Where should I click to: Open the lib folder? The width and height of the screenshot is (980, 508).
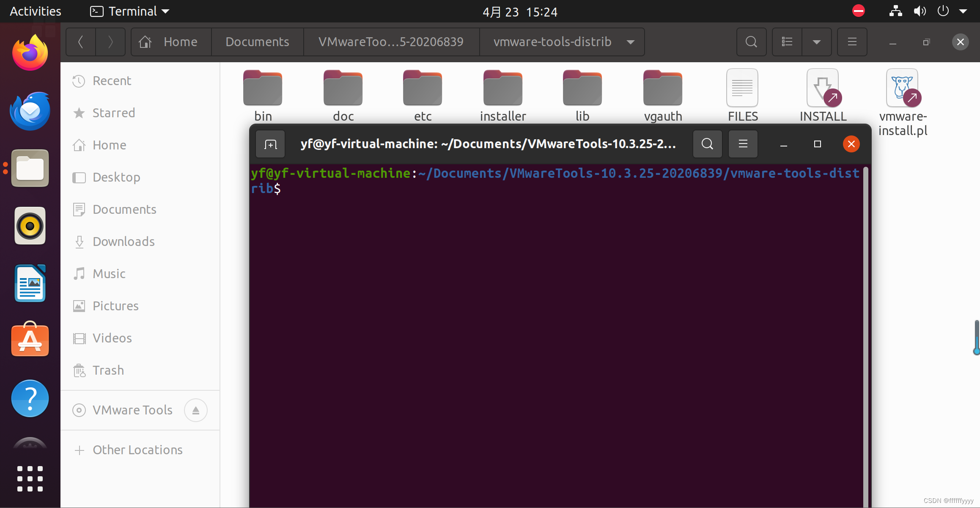coord(582,96)
